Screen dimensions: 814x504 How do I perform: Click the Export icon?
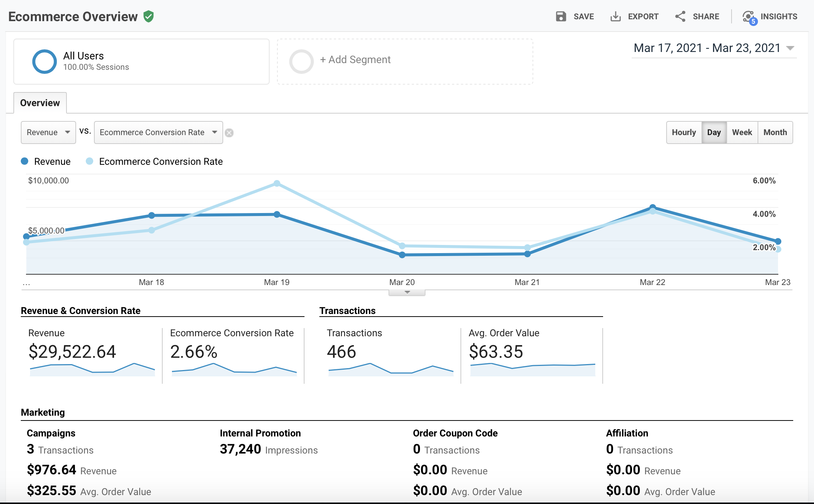(616, 16)
